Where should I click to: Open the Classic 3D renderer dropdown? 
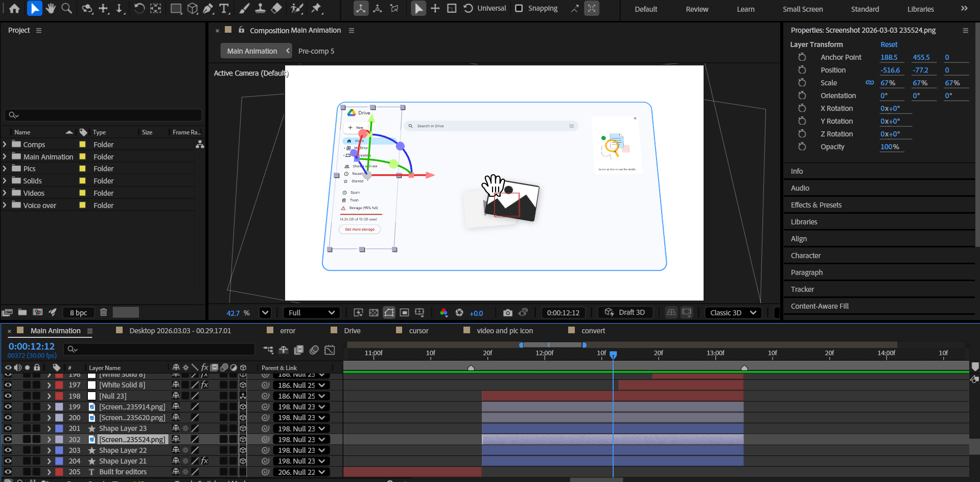tap(733, 313)
